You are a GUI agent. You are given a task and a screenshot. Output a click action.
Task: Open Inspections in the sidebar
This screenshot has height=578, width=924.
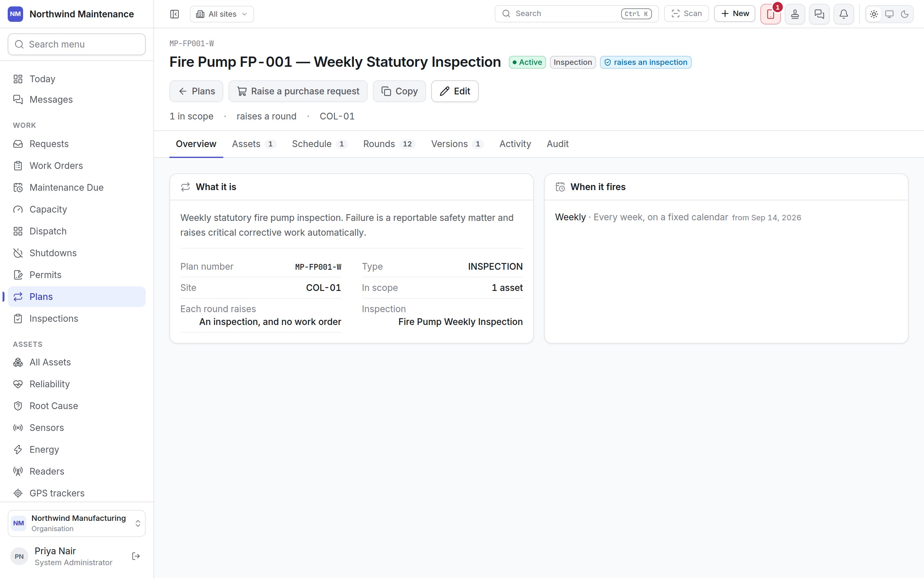coord(77,319)
